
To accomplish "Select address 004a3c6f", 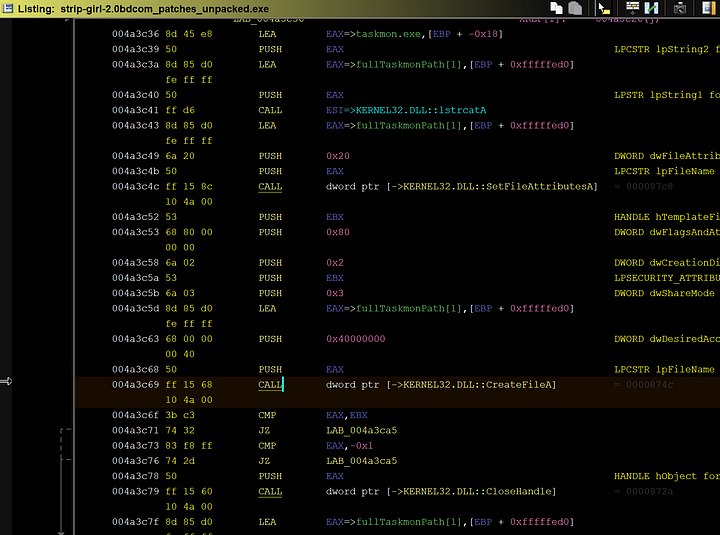I will pyautogui.click(x=135, y=415).
